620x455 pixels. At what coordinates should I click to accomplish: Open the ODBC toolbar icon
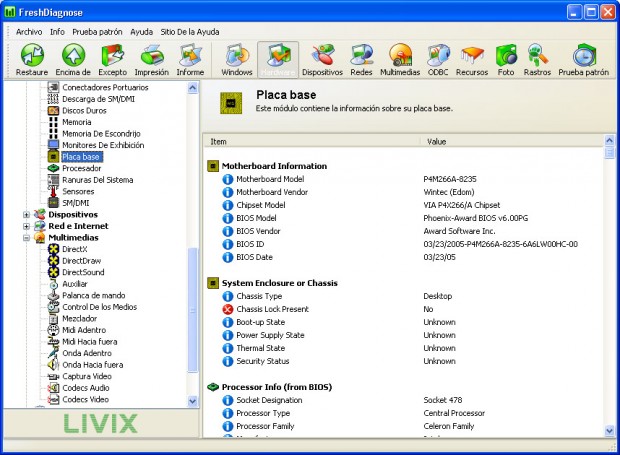click(438, 55)
